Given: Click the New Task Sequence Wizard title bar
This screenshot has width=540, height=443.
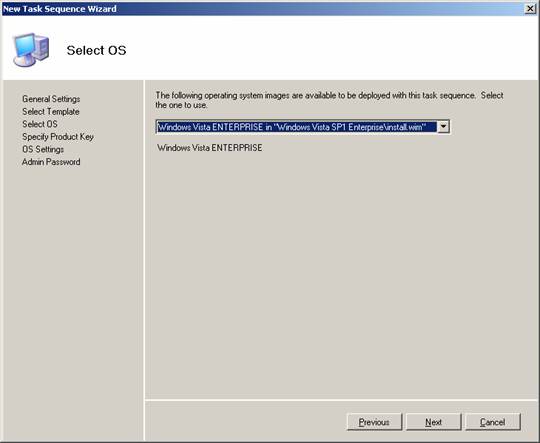Looking at the screenshot, I should 262,9.
